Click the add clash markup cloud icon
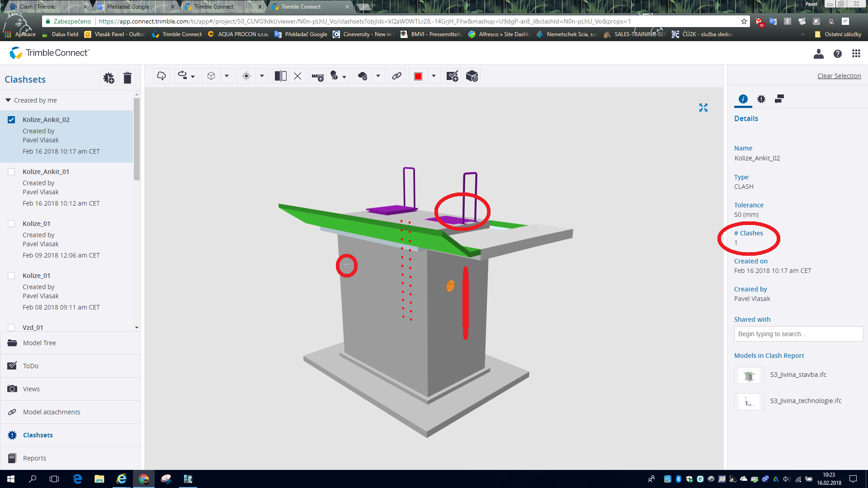This screenshot has width=868, height=488. 362,76
